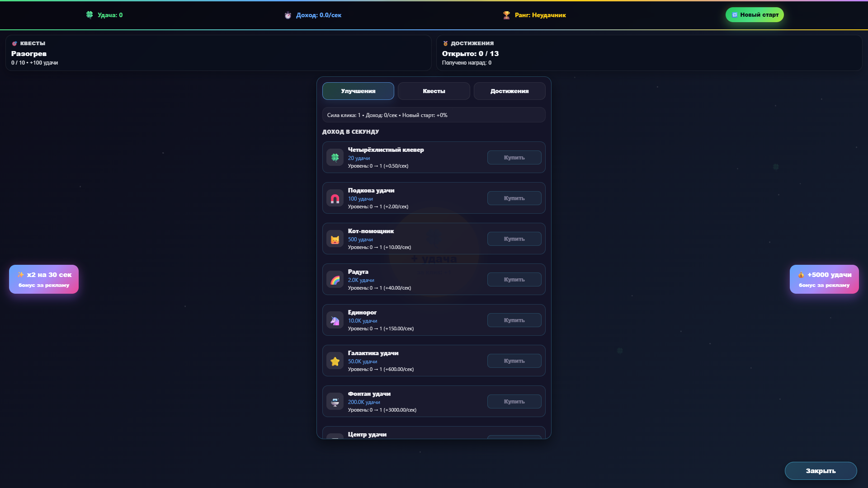
Task: Click the star icon of Галактика удачи
Action: (335, 361)
